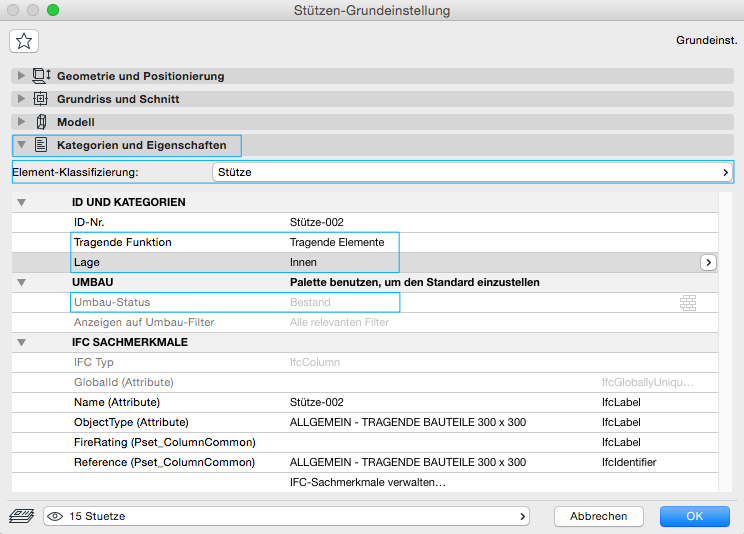Click the eye icon in layer selector
The width and height of the screenshot is (744, 534).
[x=56, y=516]
